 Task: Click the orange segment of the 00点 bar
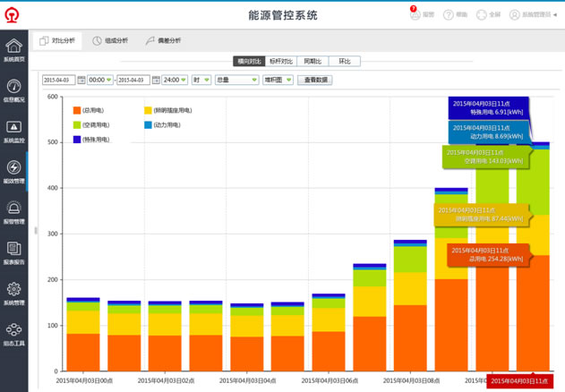point(83,353)
